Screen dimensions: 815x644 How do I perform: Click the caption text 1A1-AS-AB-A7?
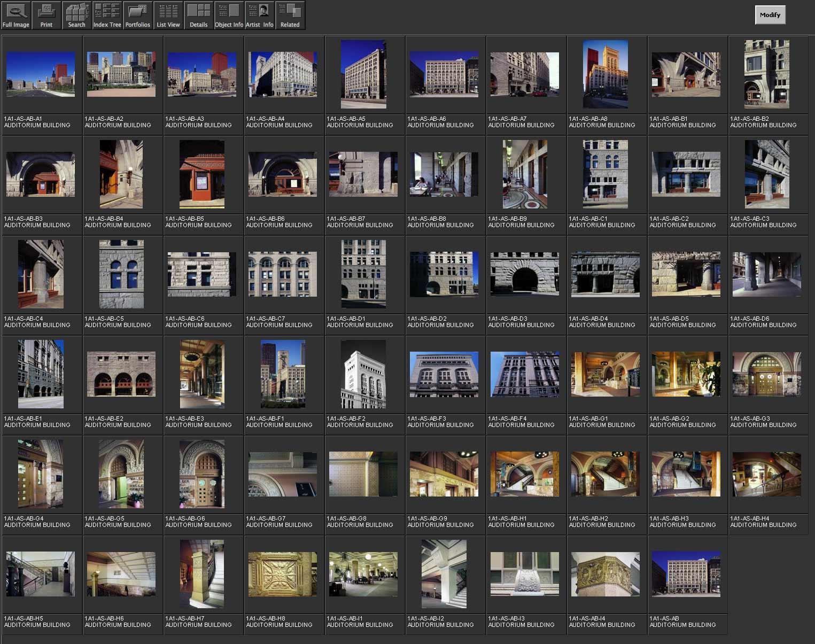[x=508, y=119]
